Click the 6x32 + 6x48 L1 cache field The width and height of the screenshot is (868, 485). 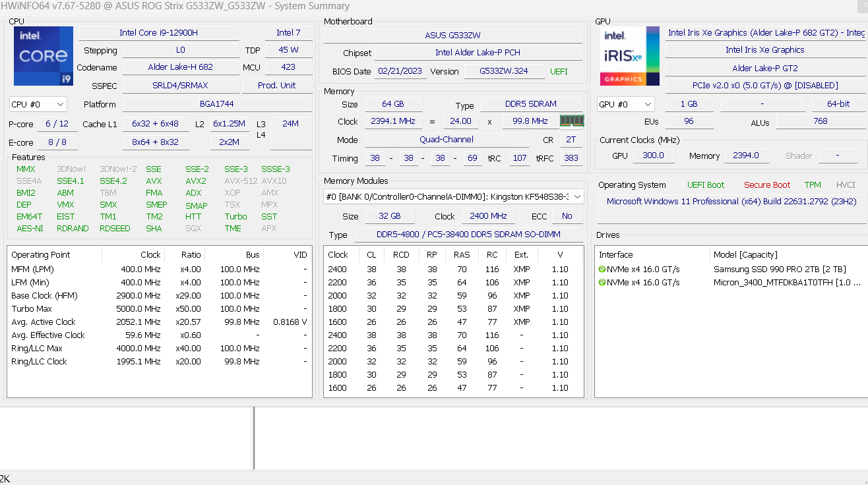(x=156, y=124)
